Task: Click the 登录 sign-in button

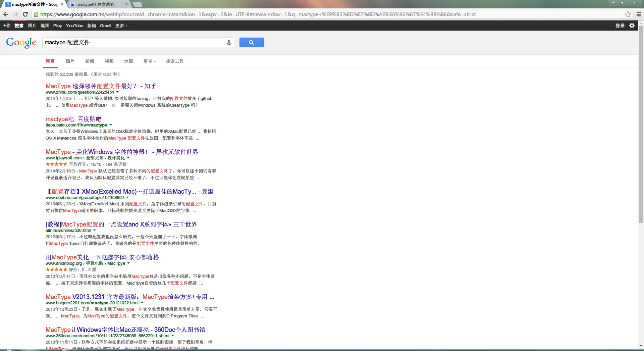Action: (x=620, y=26)
